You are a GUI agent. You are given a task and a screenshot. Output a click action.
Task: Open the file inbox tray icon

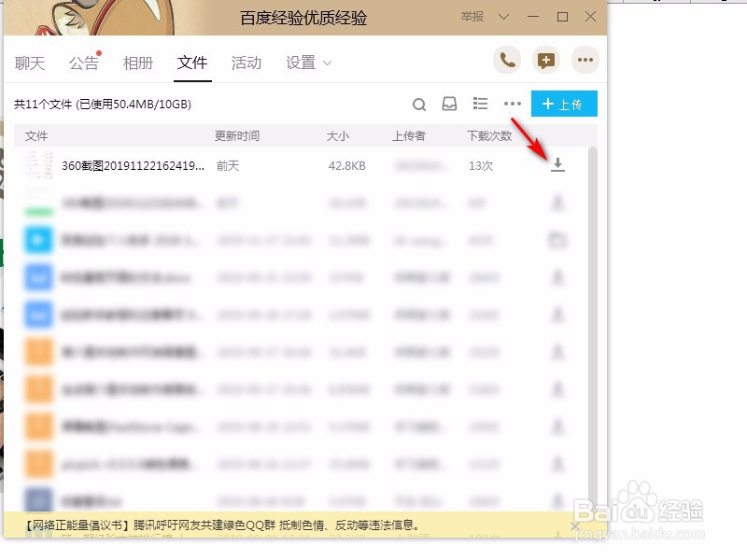(449, 104)
